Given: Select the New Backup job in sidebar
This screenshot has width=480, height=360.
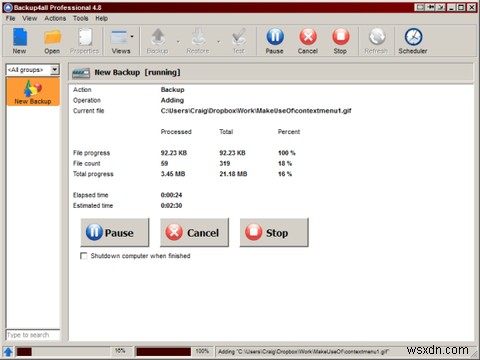Looking at the screenshot, I should coord(33,92).
